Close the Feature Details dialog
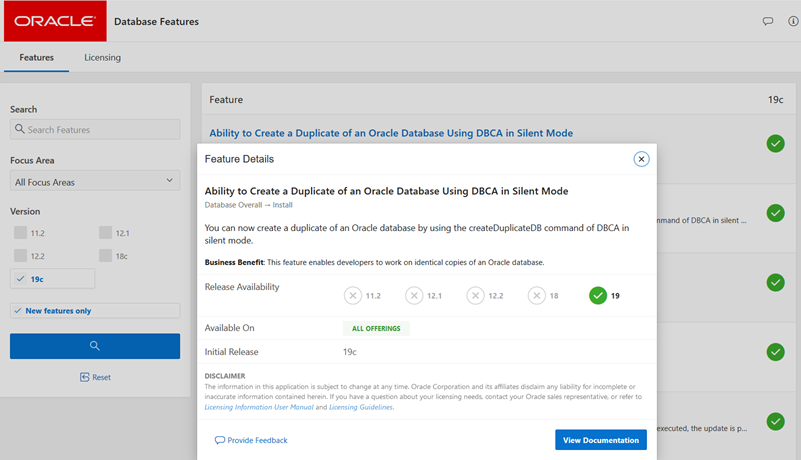This screenshot has height=460, width=801. coord(641,159)
